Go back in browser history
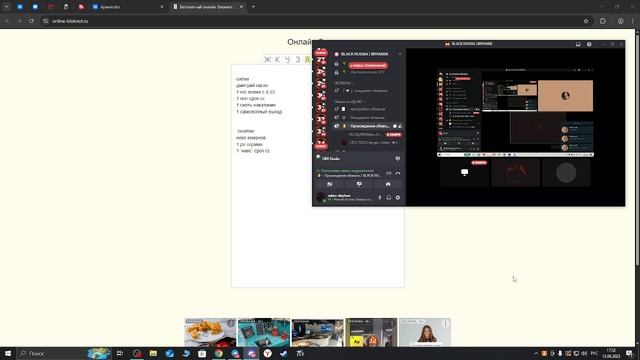 (x=7, y=21)
